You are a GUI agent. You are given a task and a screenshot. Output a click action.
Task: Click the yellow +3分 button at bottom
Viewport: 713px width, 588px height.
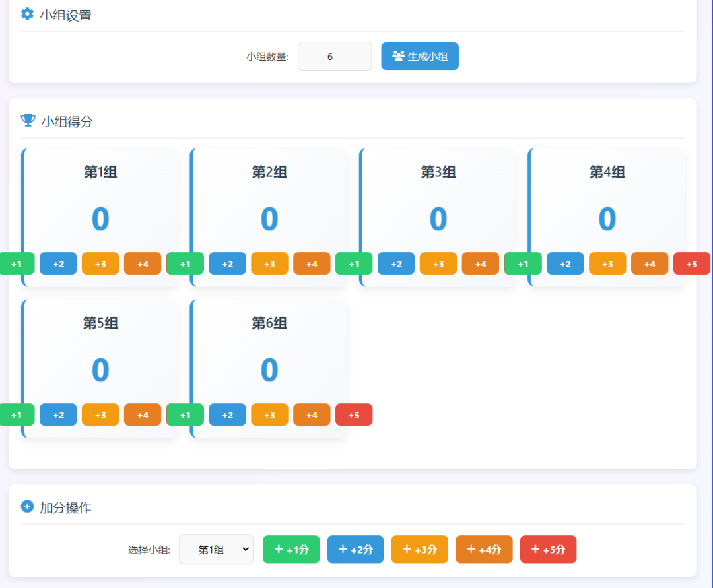coord(419,549)
